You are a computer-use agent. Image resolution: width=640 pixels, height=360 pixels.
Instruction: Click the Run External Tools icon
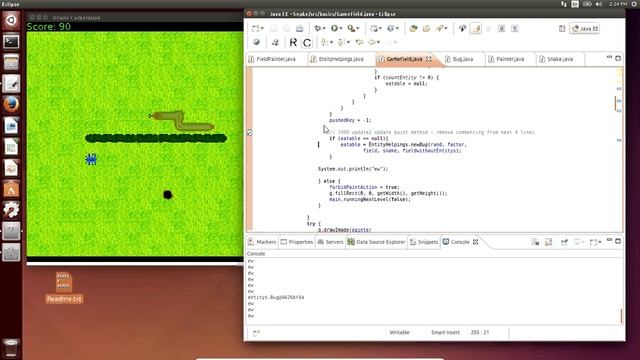(x=351, y=28)
